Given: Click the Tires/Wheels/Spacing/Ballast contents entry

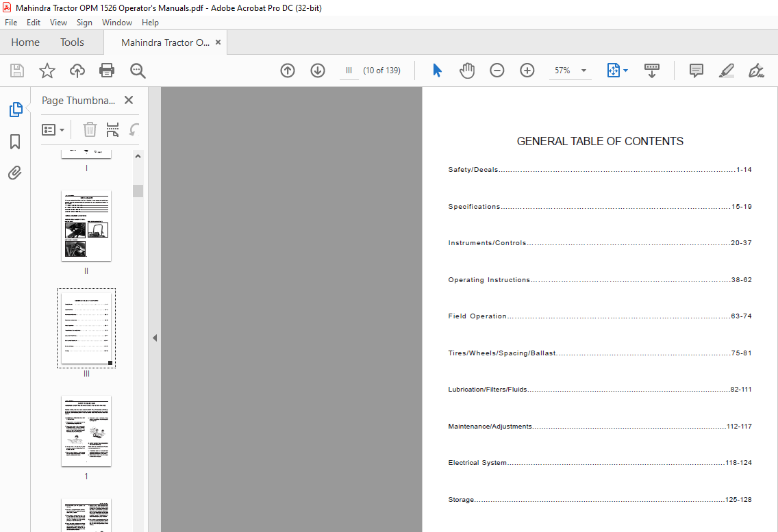Looking at the screenshot, I should 600,353.
